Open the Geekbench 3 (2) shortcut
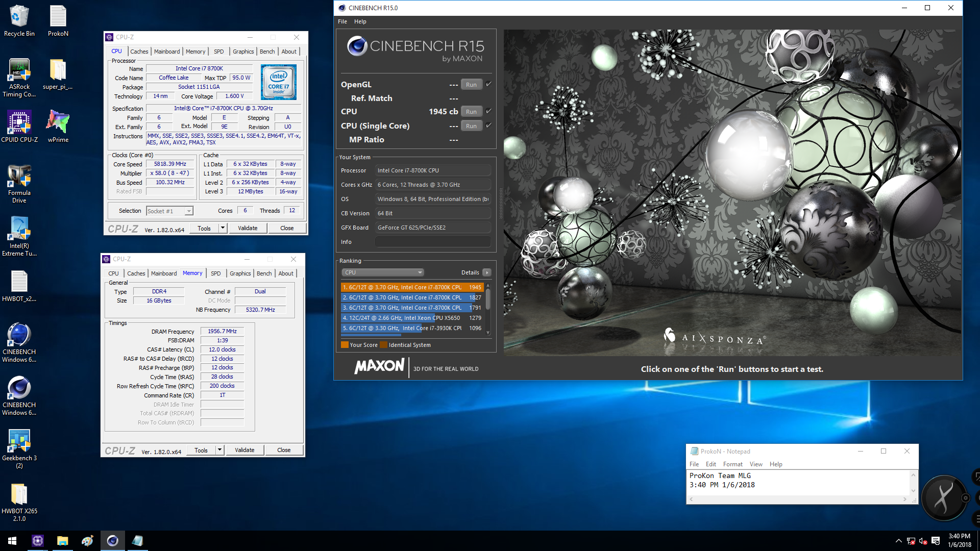 (x=19, y=449)
